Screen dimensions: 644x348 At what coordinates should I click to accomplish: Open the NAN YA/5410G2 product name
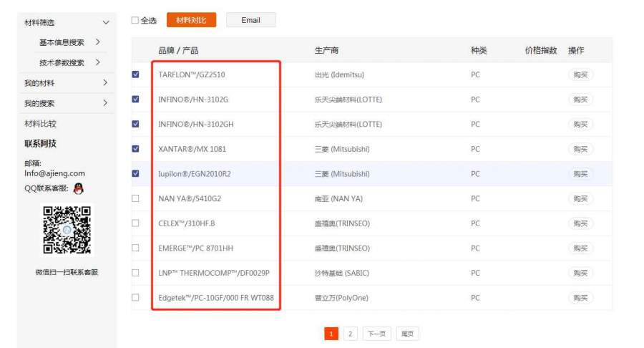(x=190, y=198)
